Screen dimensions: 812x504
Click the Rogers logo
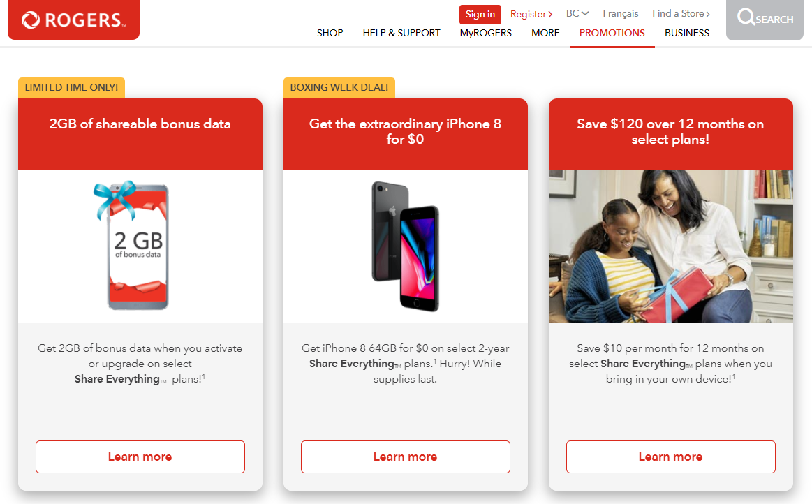(x=73, y=20)
